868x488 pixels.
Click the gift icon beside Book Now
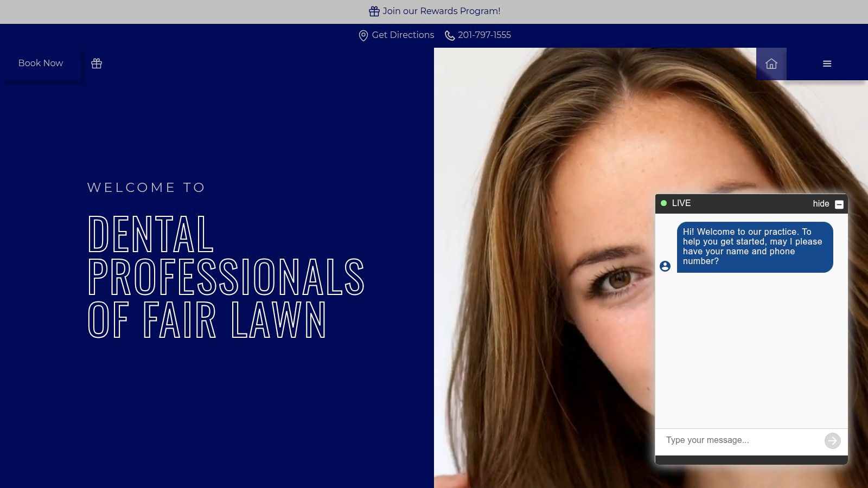[97, 63]
